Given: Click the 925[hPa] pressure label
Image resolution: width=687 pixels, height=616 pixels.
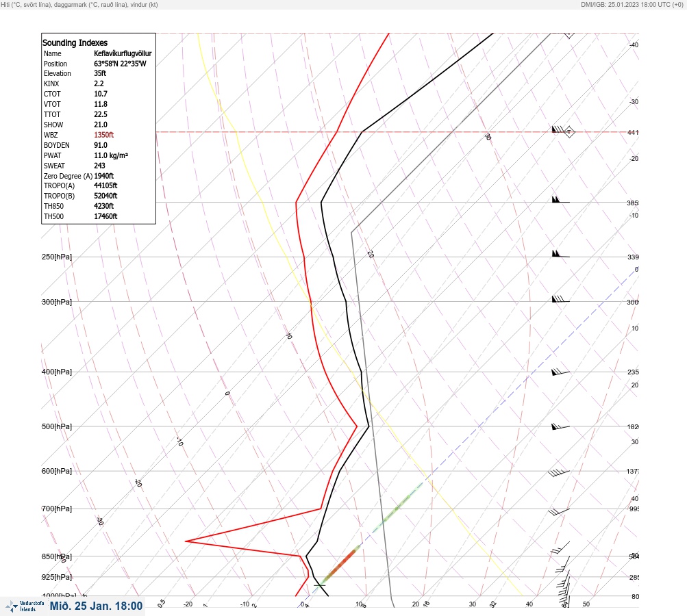Looking at the screenshot, I should tap(57, 577).
